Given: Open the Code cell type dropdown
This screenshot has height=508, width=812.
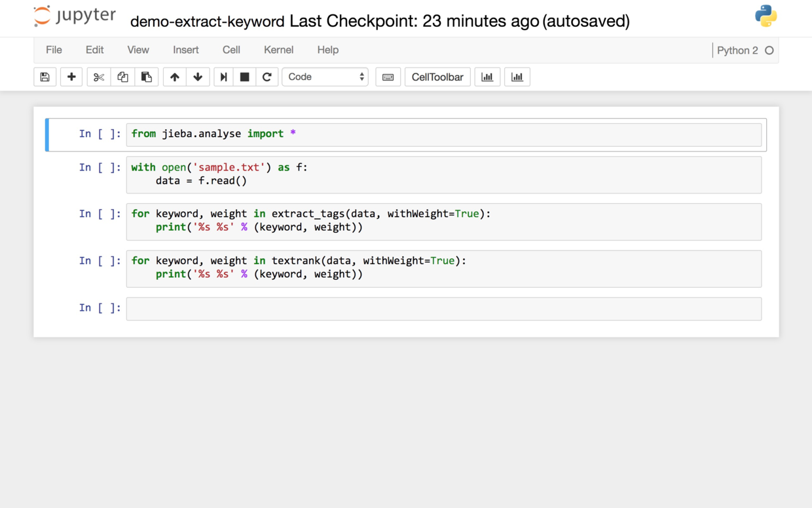Looking at the screenshot, I should tap(325, 77).
